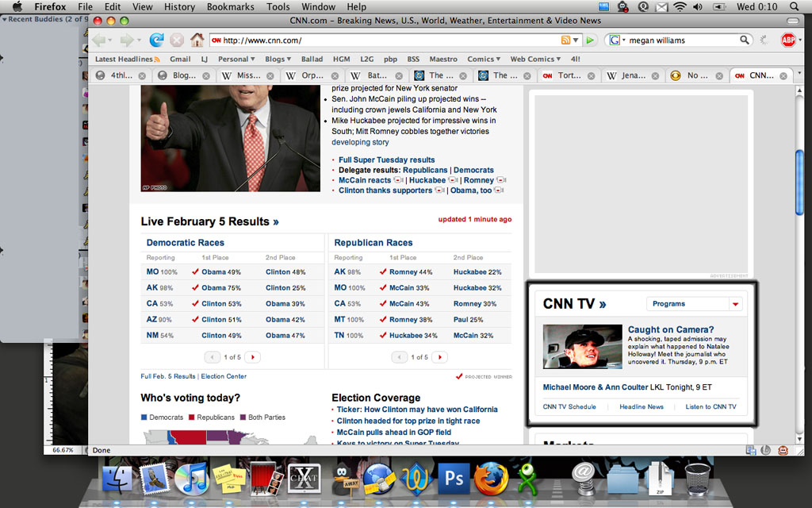This screenshot has height=508, width=812.
Task: Open Stickies from the Dock
Action: [x=229, y=479]
